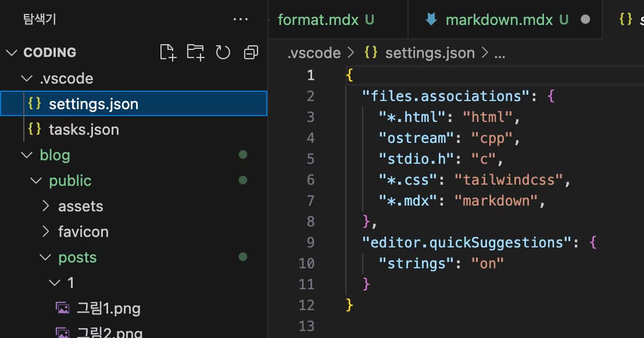Click markdown arrow icon on markdown.mdx tab
The height and width of the screenshot is (338, 644).
[x=431, y=19]
